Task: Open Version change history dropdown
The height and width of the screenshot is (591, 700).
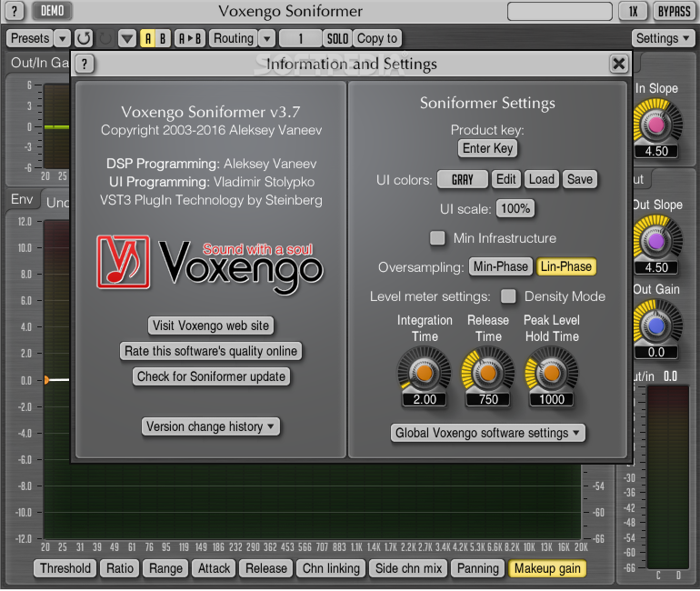Action: click(x=211, y=426)
